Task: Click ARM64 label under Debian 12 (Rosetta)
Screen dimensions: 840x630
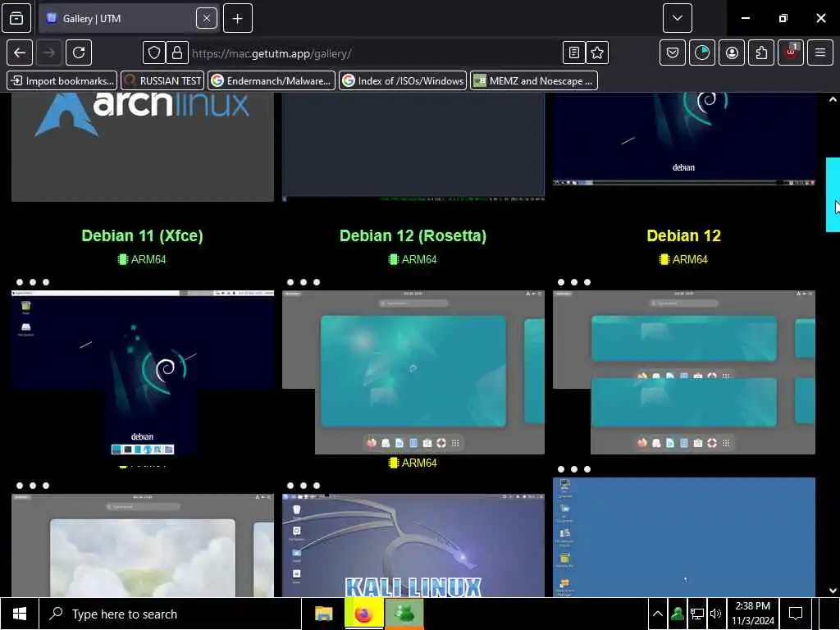Action: point(413,259)
